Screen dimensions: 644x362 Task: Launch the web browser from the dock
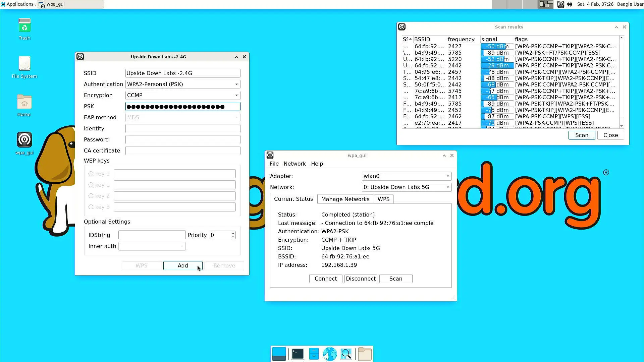click(330, 354)
